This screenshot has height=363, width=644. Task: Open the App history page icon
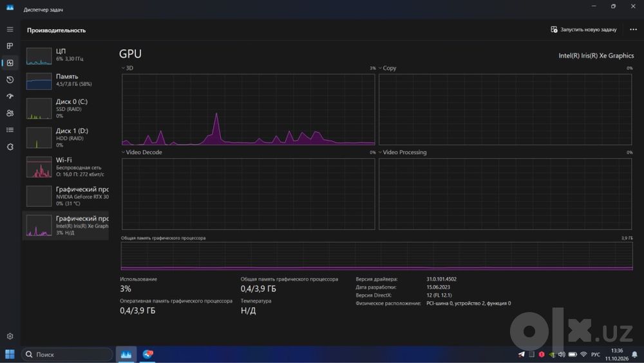click(x=10, y=80)
